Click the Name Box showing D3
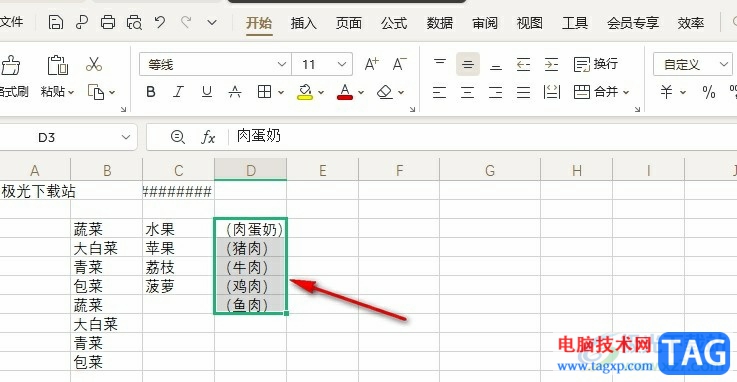 (x=47, y=138)
